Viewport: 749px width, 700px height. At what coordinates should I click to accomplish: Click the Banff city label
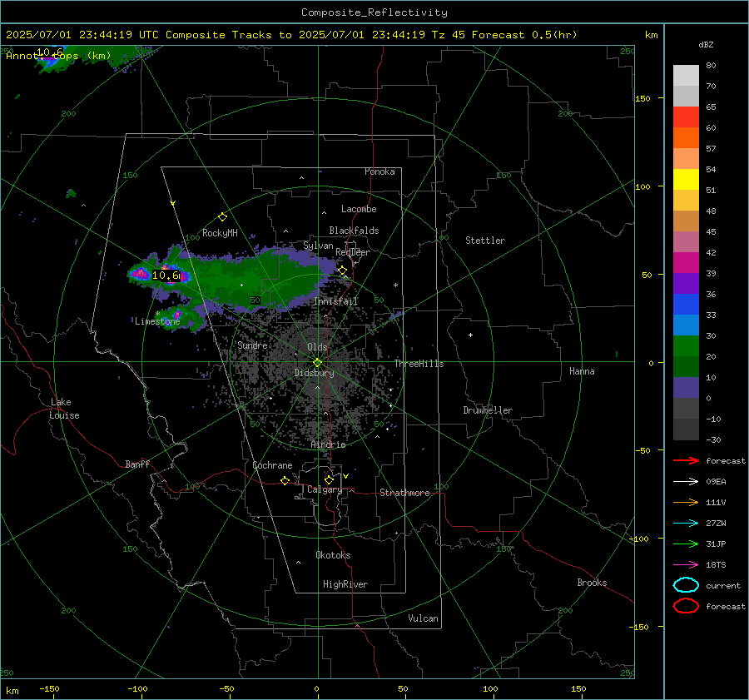(137, 464)
